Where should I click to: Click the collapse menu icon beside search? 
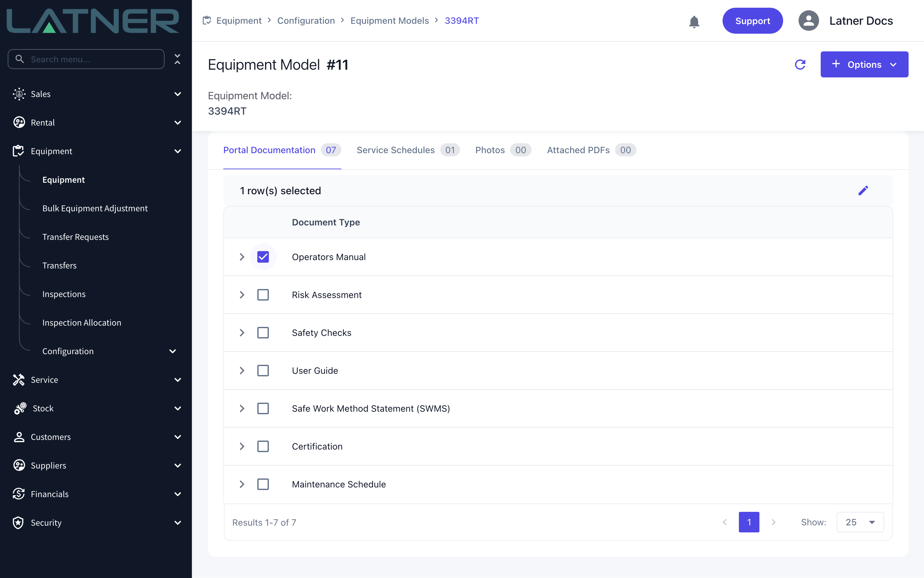[x=177, y=59]
